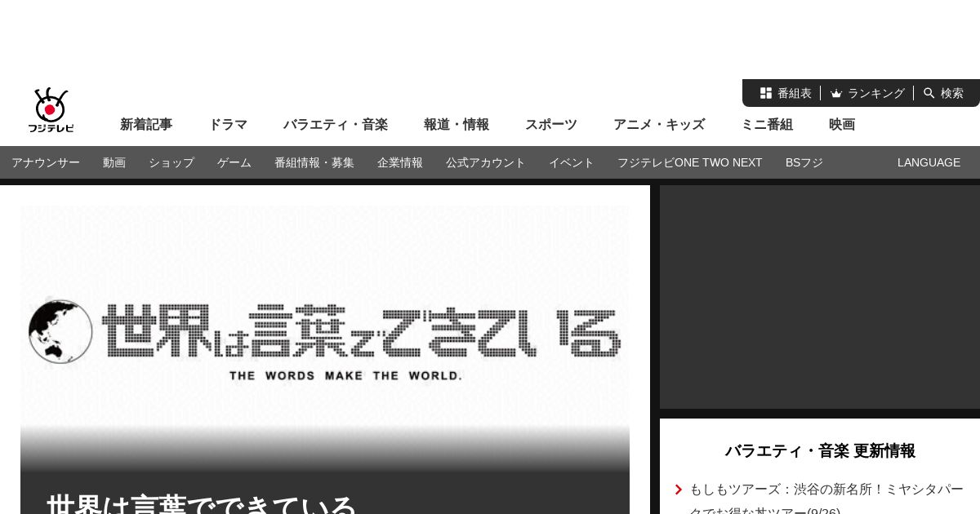Viewport: 980px width, 514px height.
Task: Open 番組情報・募集 link
Action: (314, 162)
